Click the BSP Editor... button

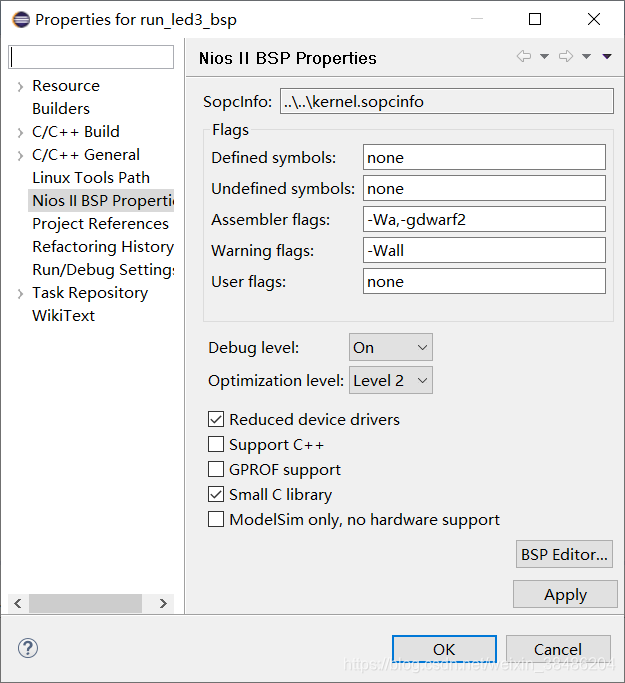(564, 554)
